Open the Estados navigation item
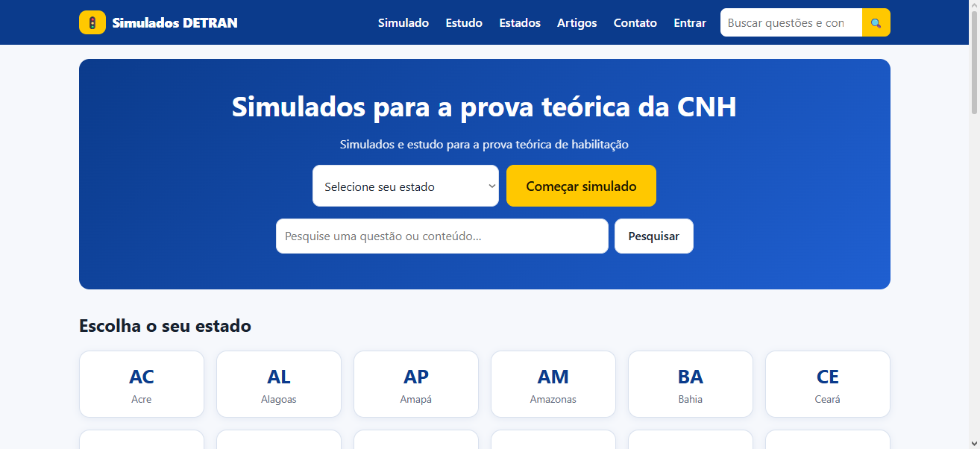Screen dimensions: 980x449 tap(520, 22)
